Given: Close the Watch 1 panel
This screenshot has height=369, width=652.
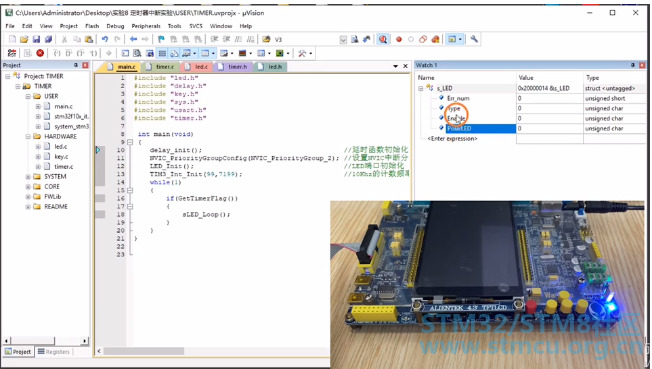Looking at the screenshot, I should pos(642,65).
